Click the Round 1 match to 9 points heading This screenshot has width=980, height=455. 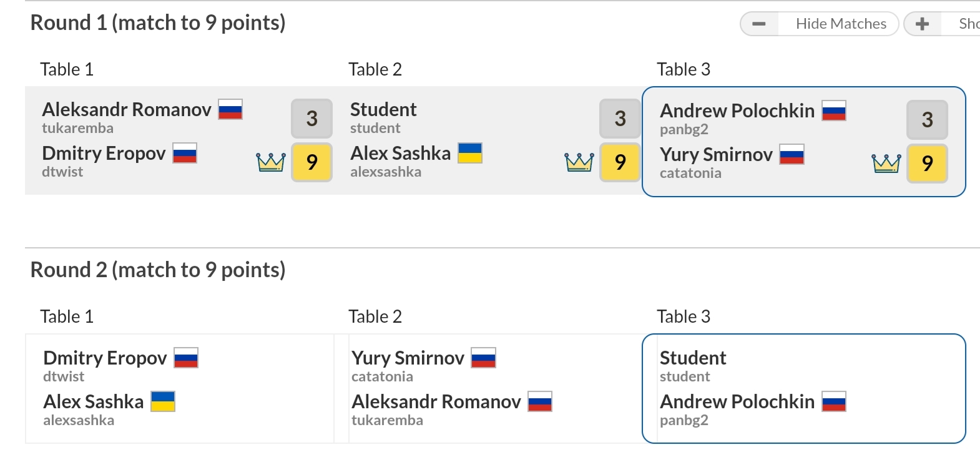(x=158, y=23)
